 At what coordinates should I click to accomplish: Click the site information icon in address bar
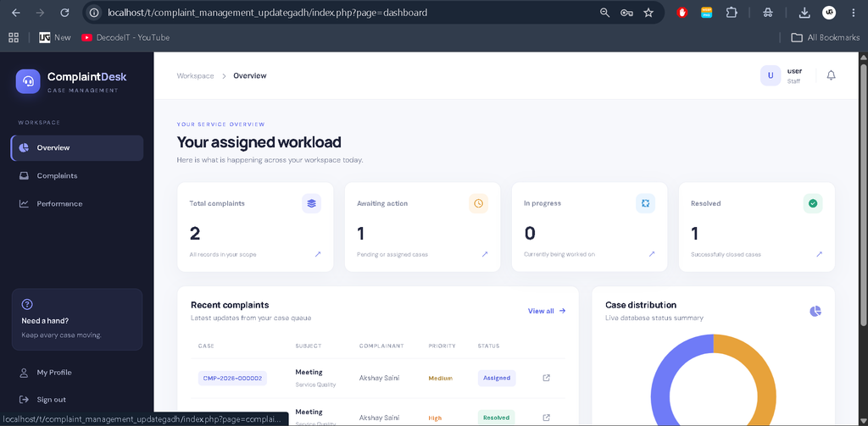[x=95, y=12]
